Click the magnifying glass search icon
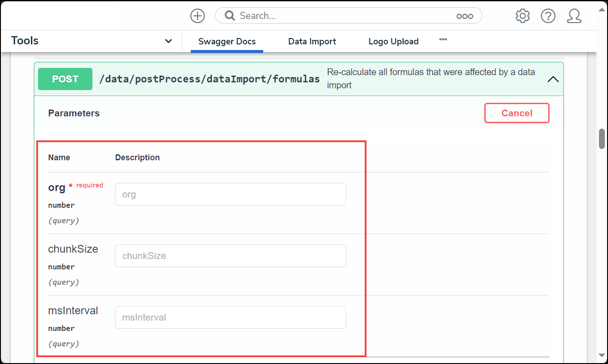 point(230,16)
